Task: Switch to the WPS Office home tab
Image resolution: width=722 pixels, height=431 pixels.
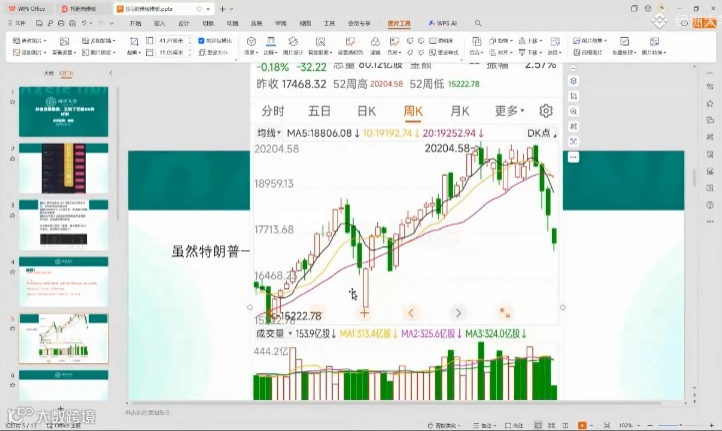Action: point(27,9)
